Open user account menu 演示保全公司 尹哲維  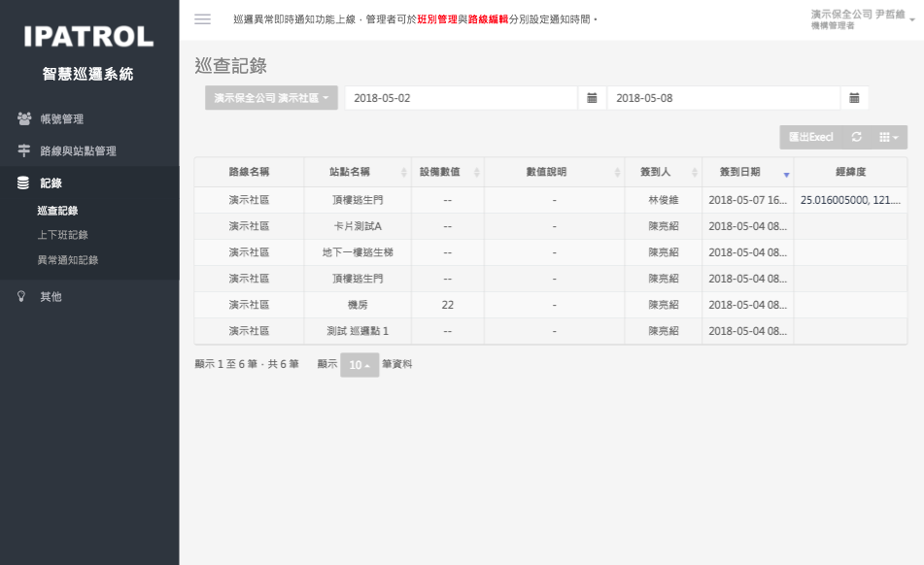coord(862,18)
